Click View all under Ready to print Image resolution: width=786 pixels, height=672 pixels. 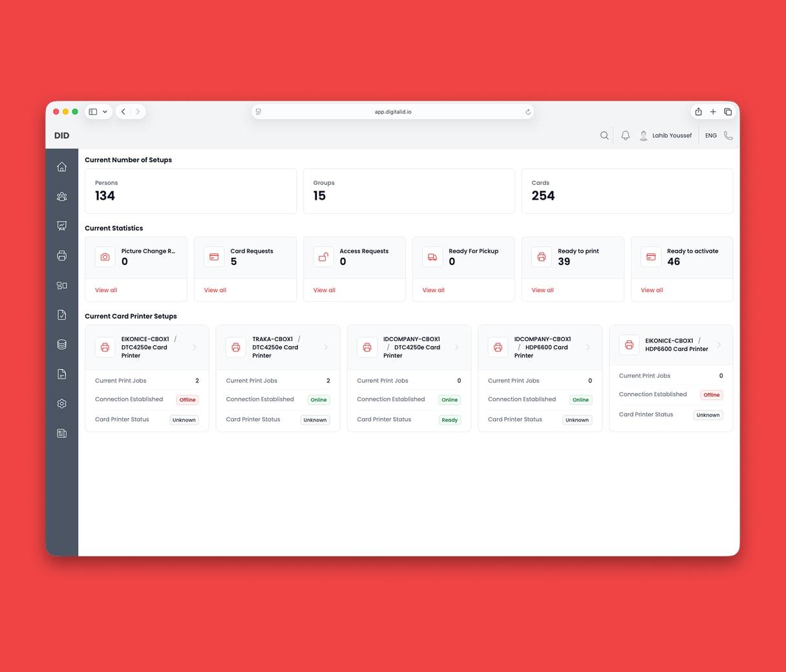[542, 290]
